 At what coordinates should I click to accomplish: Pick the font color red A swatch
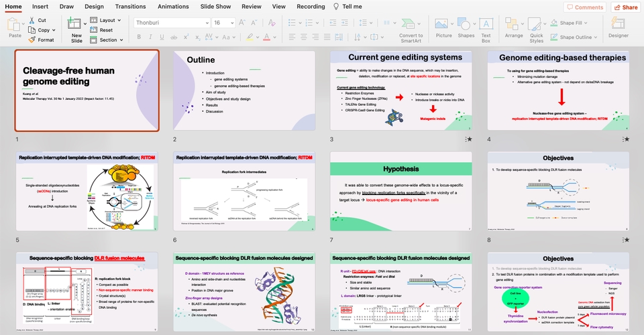(266, 37)
